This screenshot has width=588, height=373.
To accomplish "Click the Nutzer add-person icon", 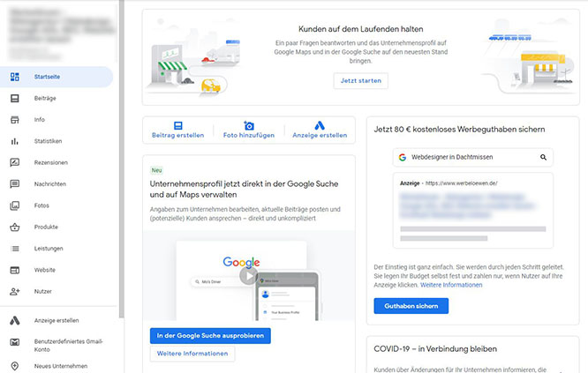I will 15,291.
